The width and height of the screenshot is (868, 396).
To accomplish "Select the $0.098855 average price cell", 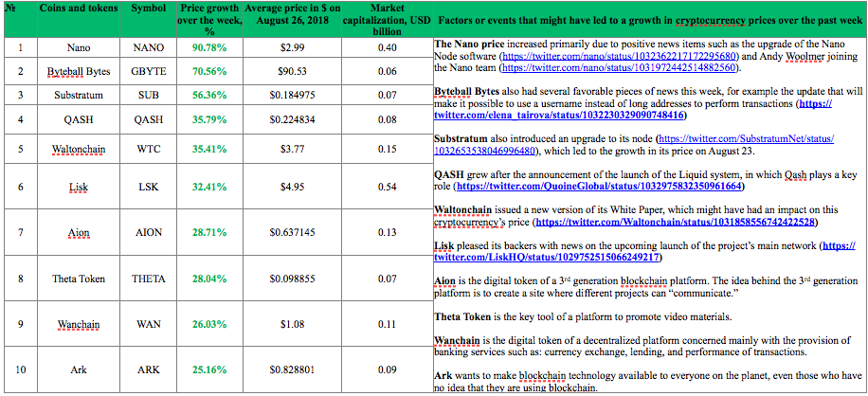I will [x=292, y=279].
